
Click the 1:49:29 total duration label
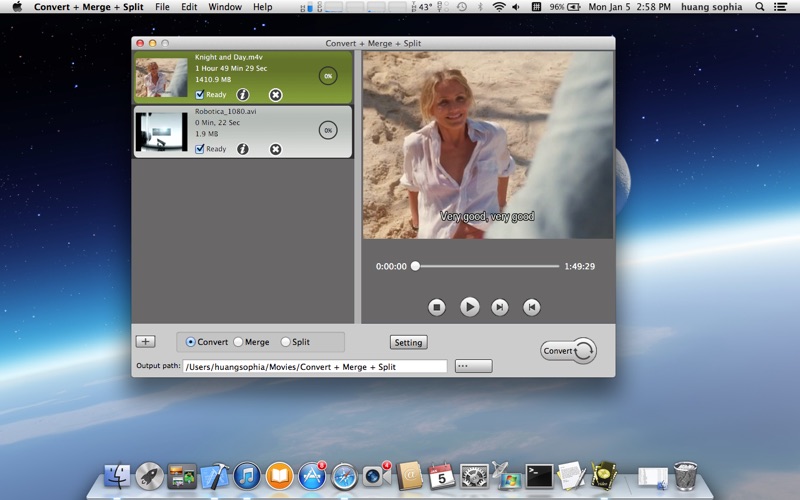tap(580, 266)
